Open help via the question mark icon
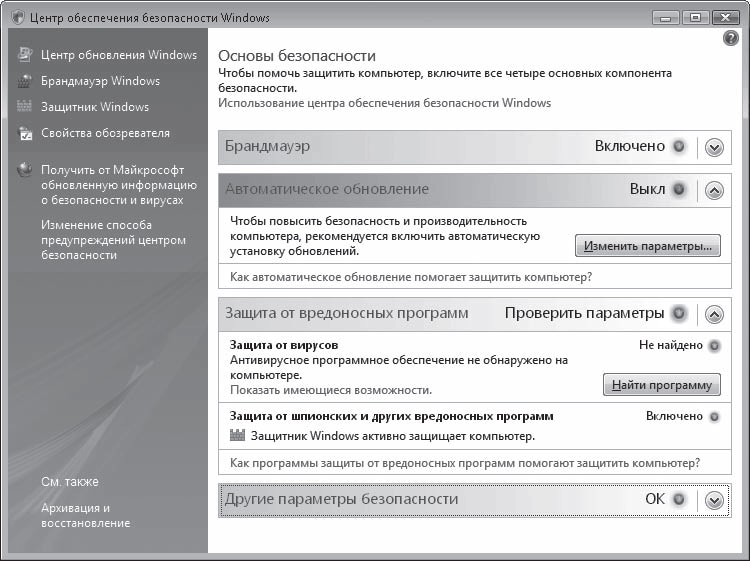Image resolution: width=750 pixels, height=561 pixels. pyautogui.click(x=730, y=39)
